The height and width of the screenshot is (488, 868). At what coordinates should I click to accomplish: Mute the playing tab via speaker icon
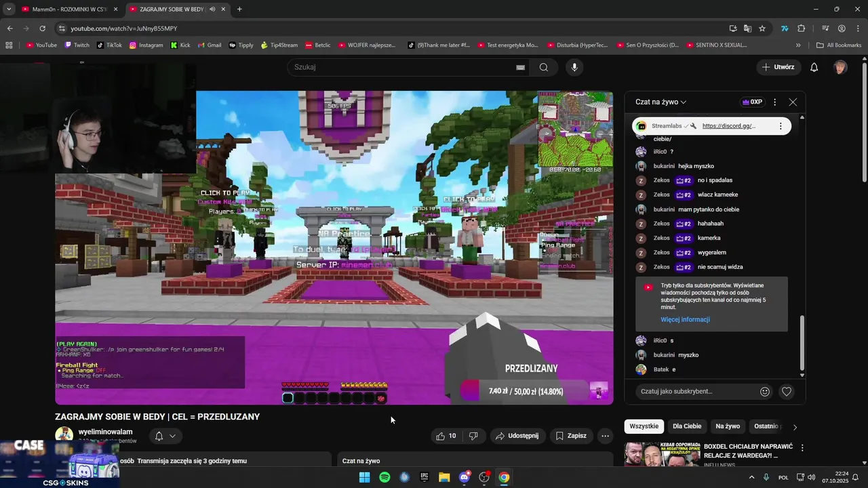(213, 9)
